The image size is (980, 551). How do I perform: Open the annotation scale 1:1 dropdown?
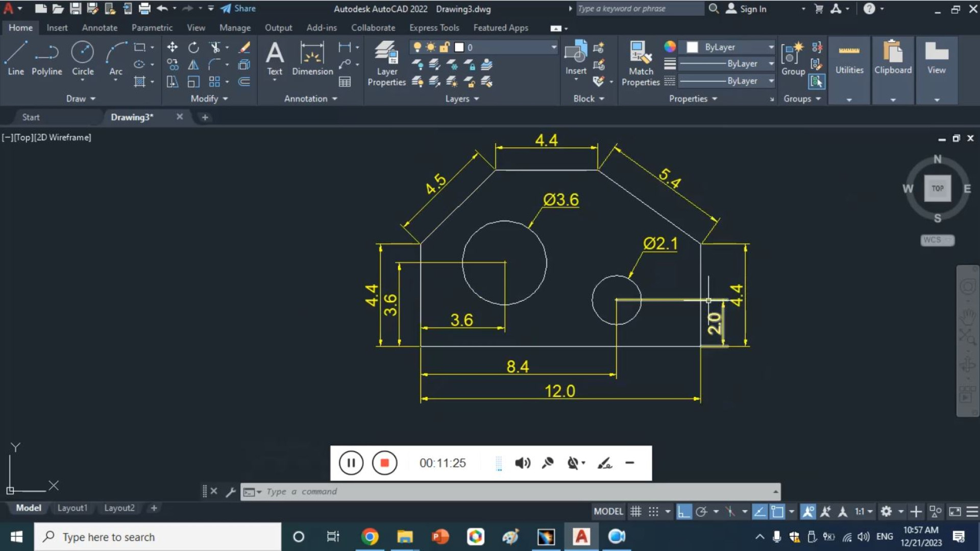pyautogui.click(x=864, y=511)
